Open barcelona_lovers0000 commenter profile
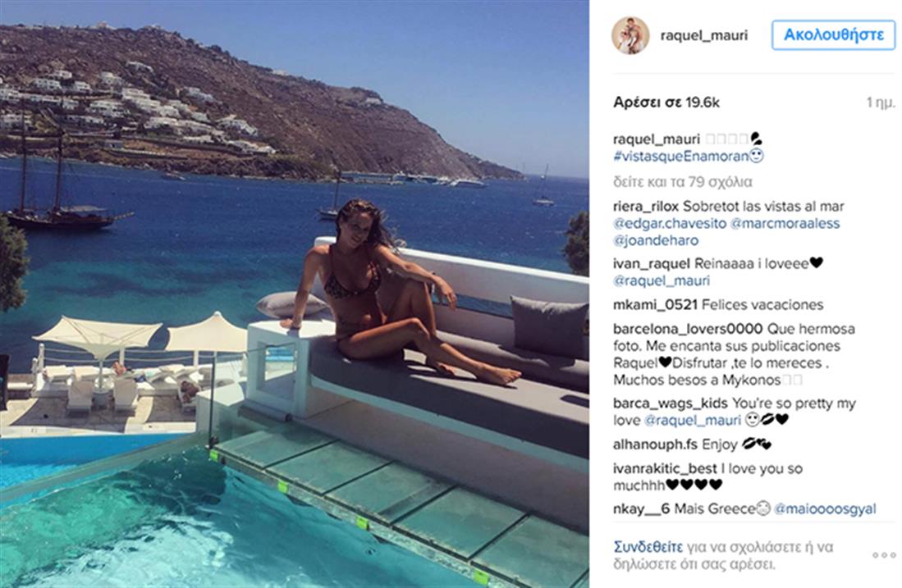Viewport: 902px width, 588px height. pyautogui.click(x=688, y=330)
